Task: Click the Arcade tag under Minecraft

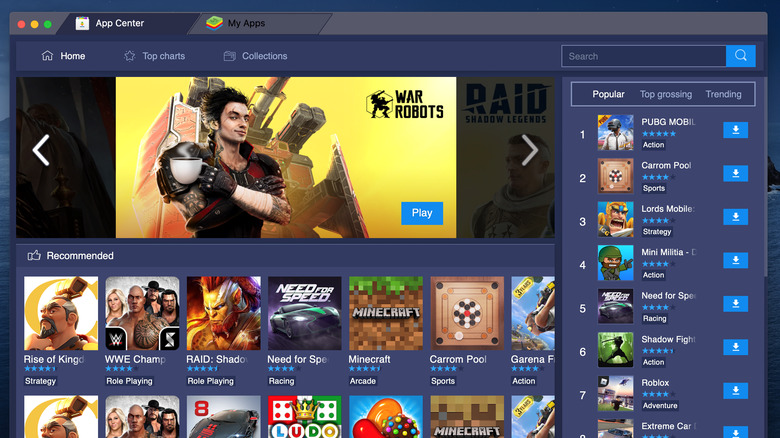Action: [363, 381]
